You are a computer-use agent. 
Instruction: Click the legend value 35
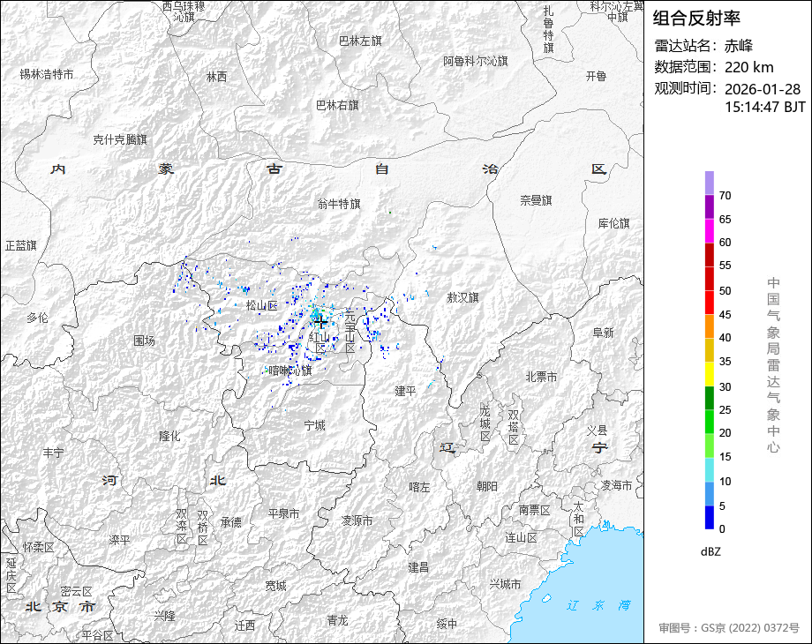tap(725, 362)
